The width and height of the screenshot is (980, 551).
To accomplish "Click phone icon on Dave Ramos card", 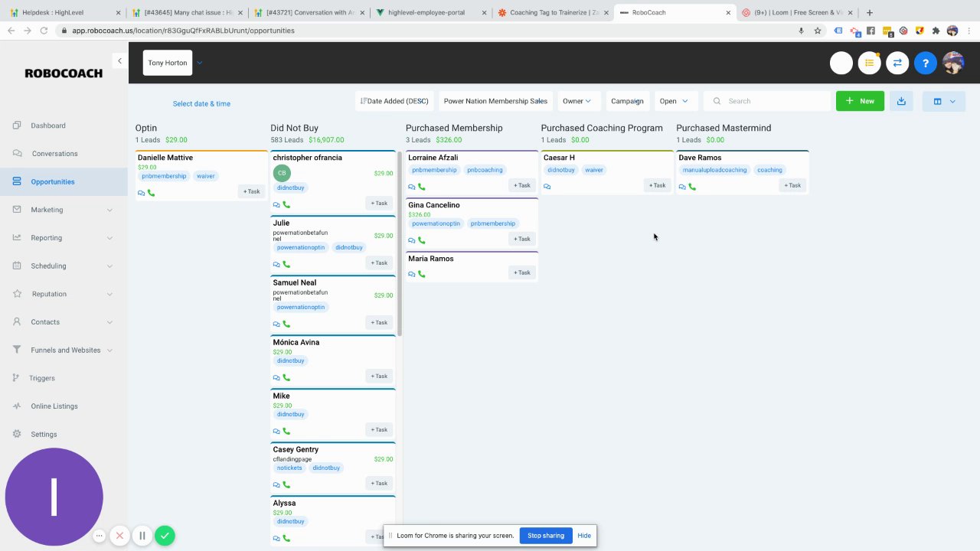I will [692, 187].
